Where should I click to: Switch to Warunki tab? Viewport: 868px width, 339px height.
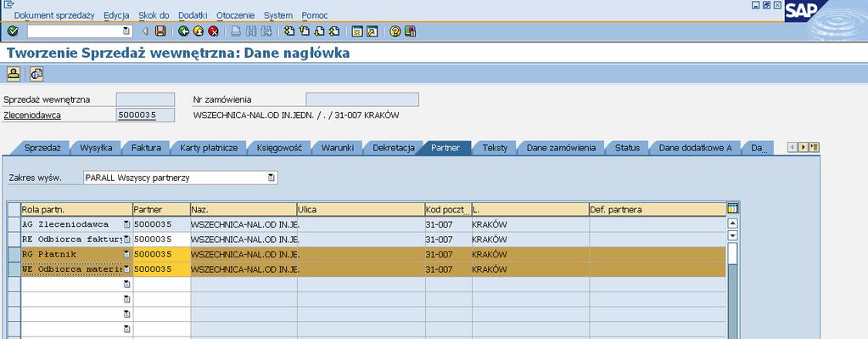pos(338,148)
